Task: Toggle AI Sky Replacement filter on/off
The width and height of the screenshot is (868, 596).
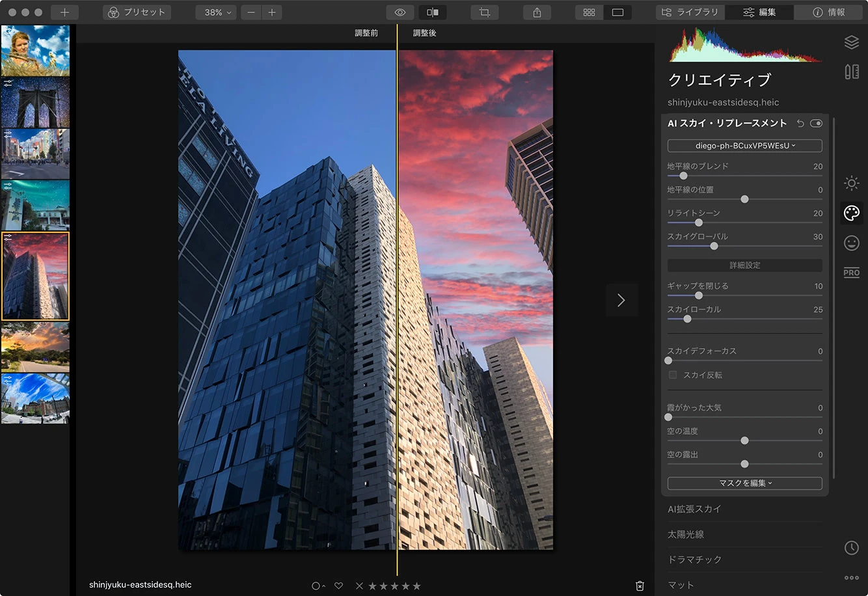Action: 816,124
